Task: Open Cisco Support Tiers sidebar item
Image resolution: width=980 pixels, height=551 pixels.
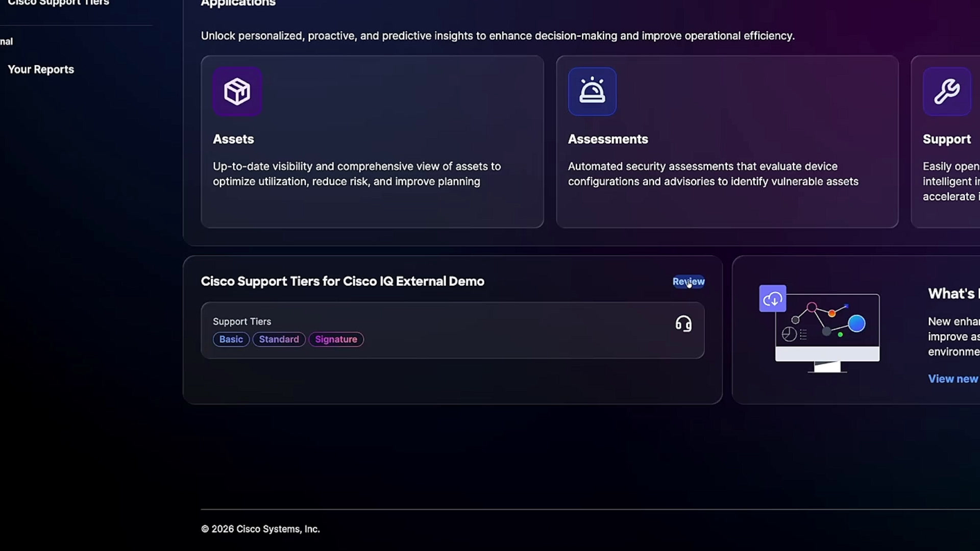Action: pos(58,3)
